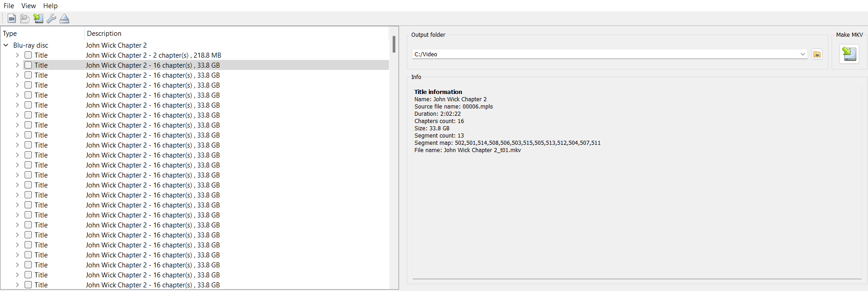Open the Help menu
This screenshot has height=291, width=868.
click(50, 6)
